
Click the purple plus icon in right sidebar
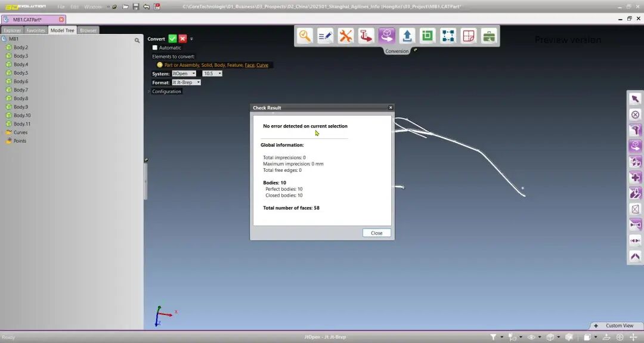635,177
